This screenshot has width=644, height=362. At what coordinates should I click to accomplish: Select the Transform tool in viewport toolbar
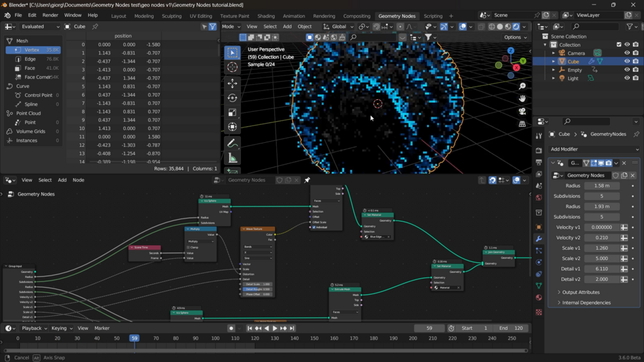point(233,127)
